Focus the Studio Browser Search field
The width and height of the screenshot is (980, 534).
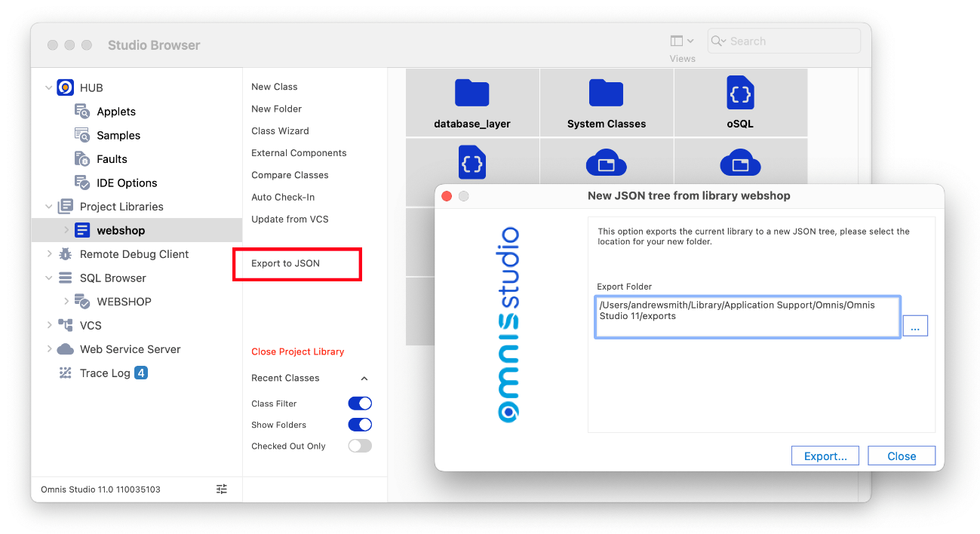[784, 41]
